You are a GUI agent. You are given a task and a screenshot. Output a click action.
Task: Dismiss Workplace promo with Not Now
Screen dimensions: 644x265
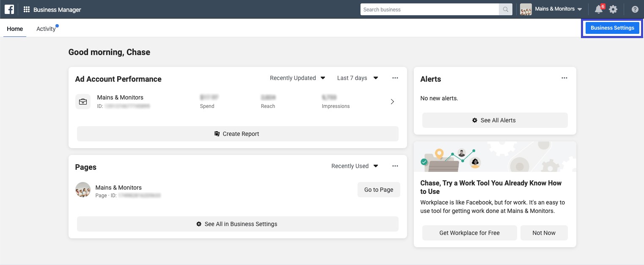(544, 233)
